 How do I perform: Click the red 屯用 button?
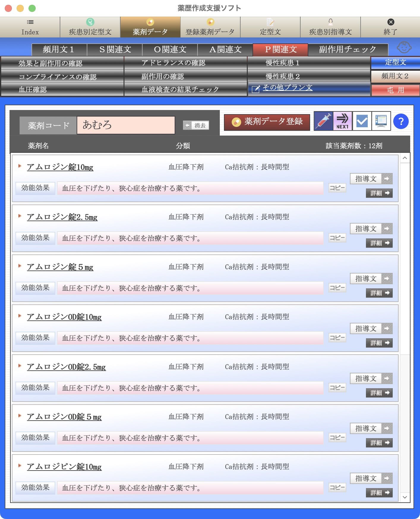pos(395,90)
